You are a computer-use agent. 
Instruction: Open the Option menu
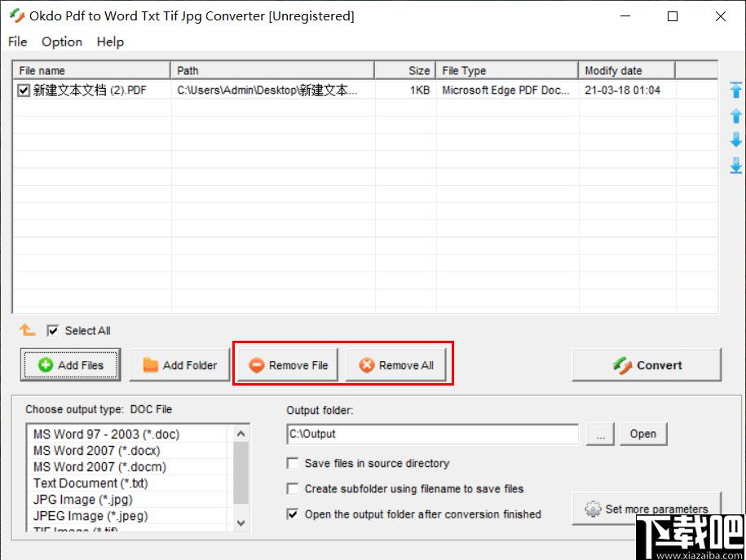(62, 42)
